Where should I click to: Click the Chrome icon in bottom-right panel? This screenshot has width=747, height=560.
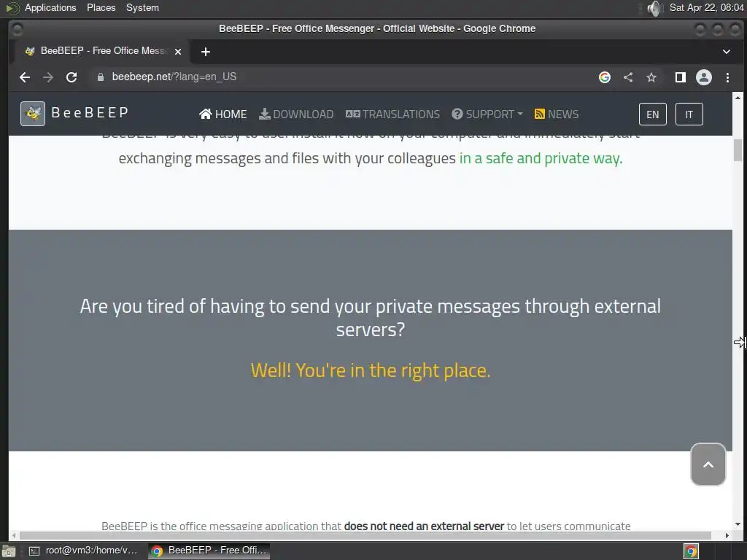(x=692, y=551)
